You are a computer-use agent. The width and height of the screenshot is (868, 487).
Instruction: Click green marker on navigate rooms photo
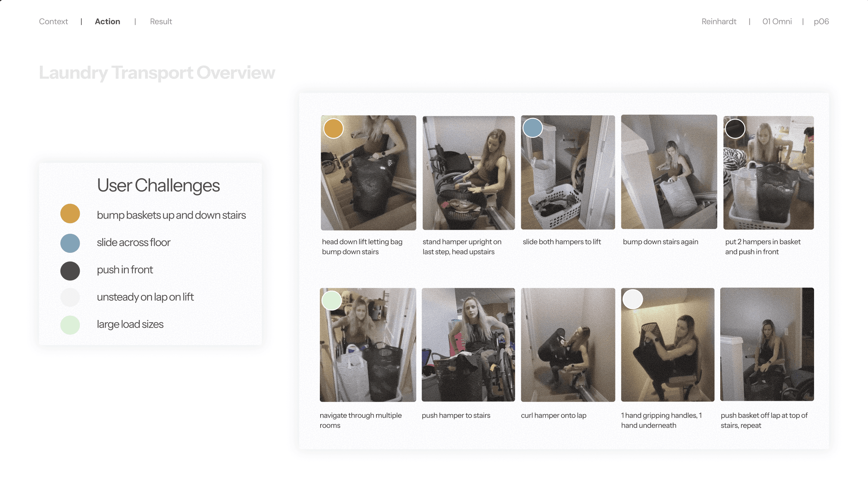click(332, 301)
